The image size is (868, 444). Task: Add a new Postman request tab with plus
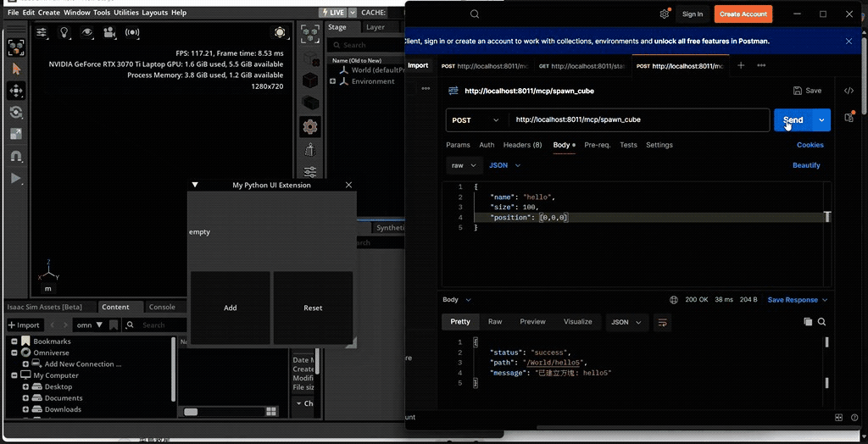coord(741,65)
